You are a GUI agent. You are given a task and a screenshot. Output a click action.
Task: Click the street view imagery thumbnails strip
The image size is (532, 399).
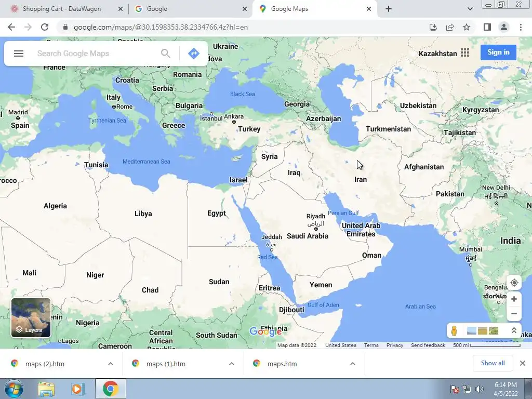click(483, 330)
